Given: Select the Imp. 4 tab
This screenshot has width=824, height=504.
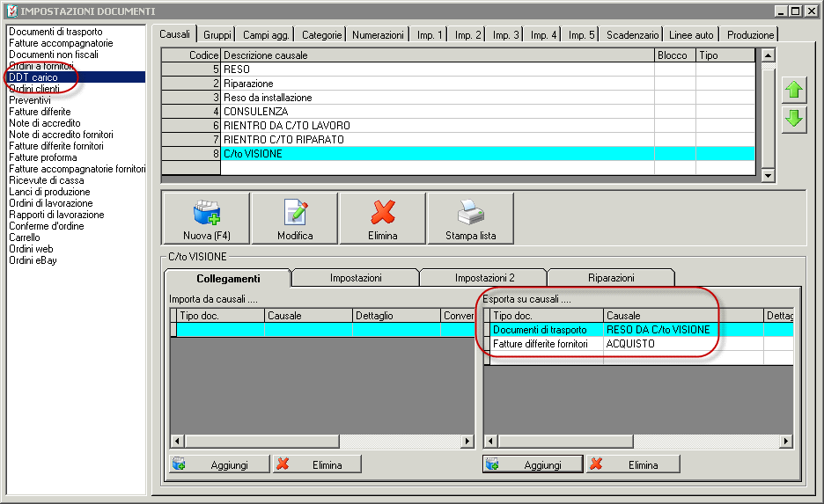Looking at the screenshot, I should pyautogui.click(x=543, y=35).
